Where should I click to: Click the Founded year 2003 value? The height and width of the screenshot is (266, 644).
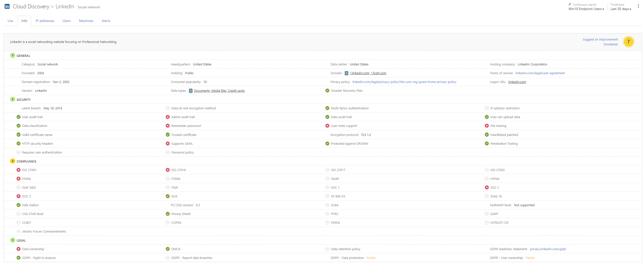click(40, 73)
